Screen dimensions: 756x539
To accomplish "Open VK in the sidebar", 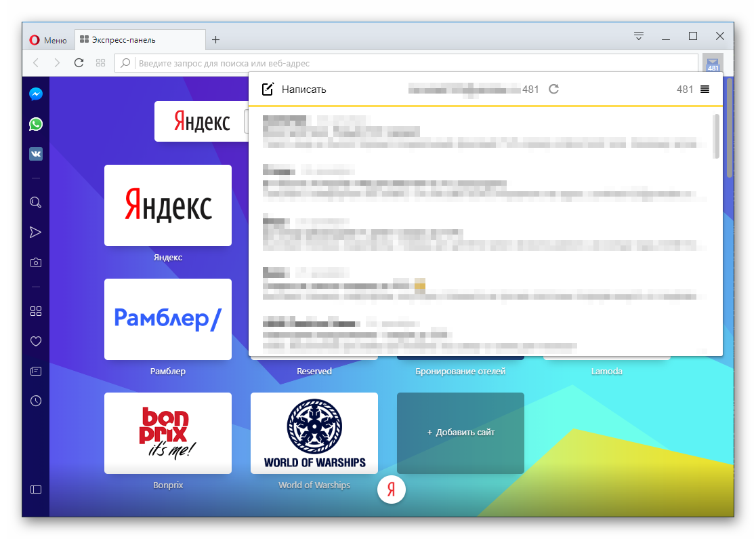I will pos(36,154).
